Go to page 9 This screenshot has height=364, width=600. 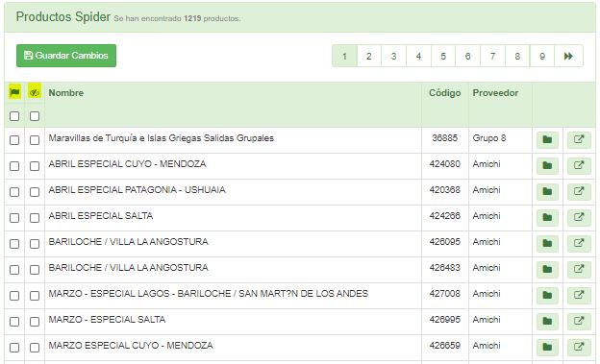(542, 57)
